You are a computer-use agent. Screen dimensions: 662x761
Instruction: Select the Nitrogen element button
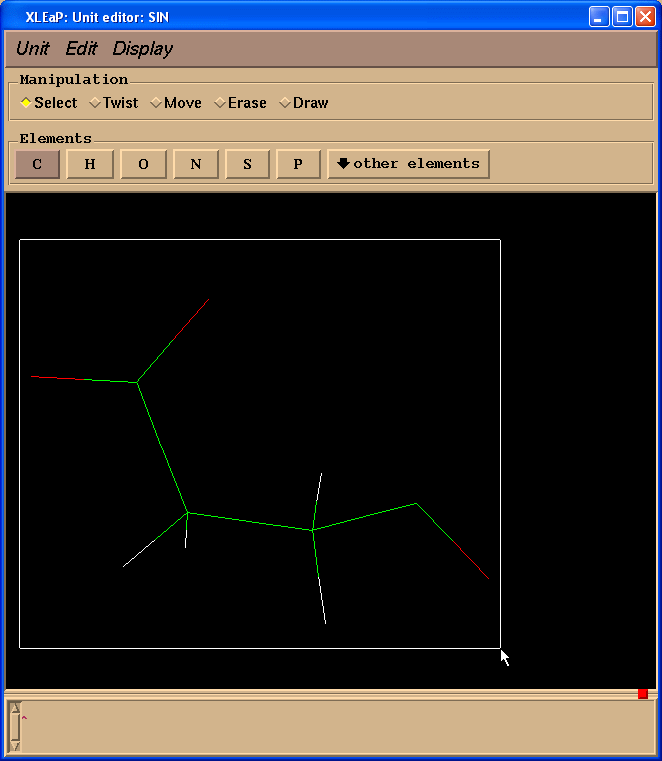click(x=196, y=164)
